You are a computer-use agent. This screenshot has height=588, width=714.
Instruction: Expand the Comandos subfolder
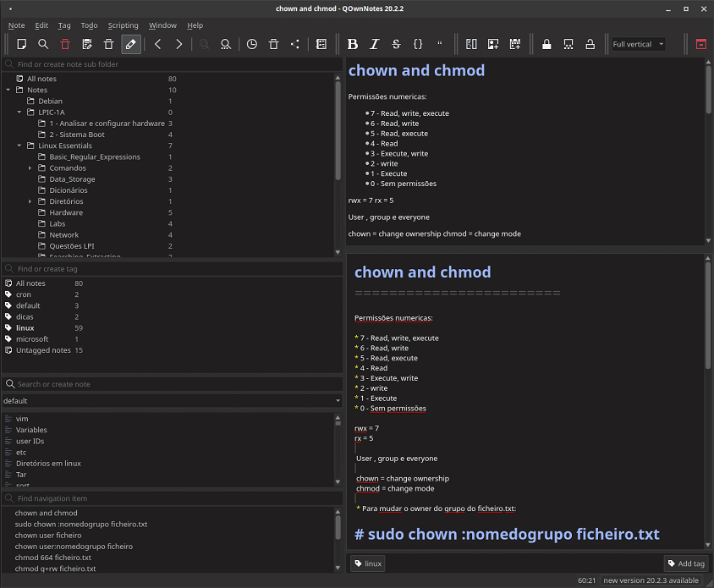pos(30,168)
